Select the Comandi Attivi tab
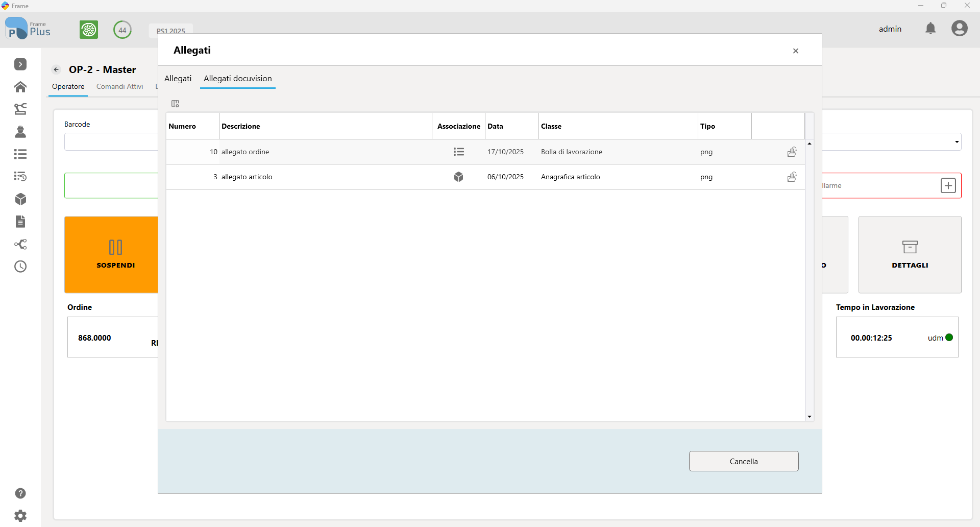 [120, 86]
